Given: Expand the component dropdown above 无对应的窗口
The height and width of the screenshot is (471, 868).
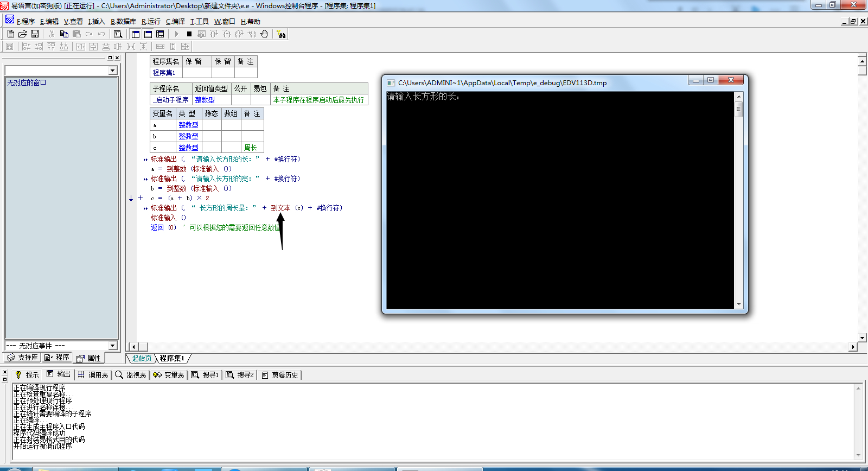Looking at the screenshot, I should click(113, 71).
